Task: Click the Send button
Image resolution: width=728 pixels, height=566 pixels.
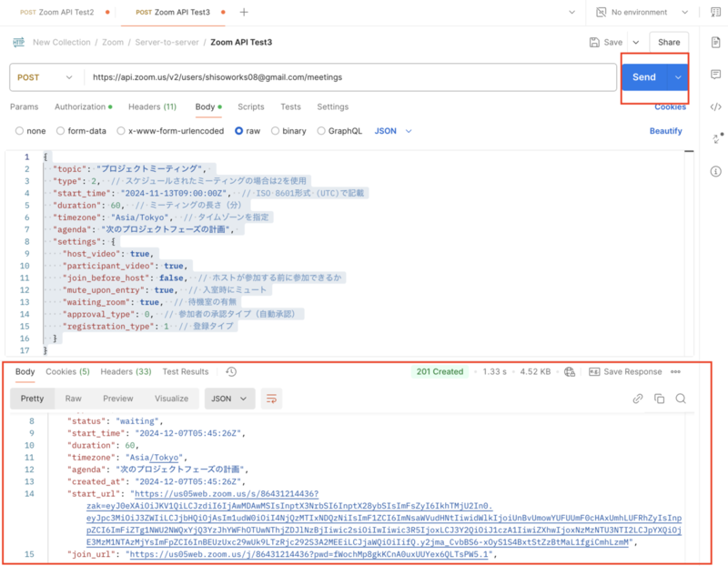Action: pyautogui.click(x=644, y=77)
